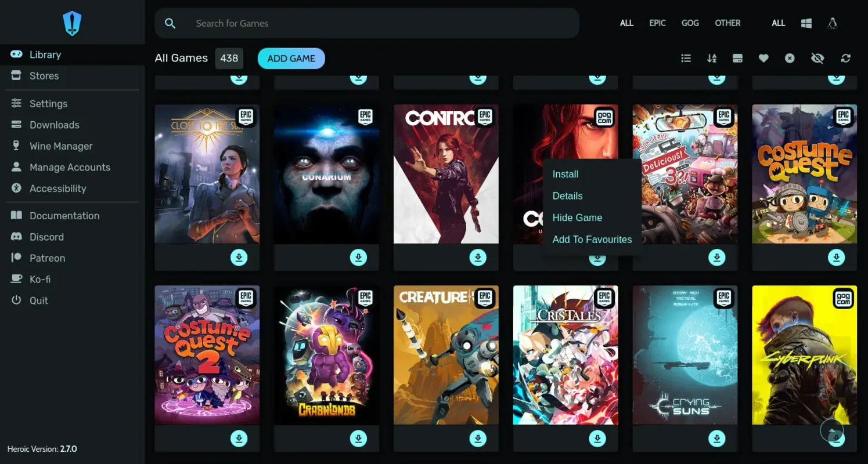The width and height of the screenshot is (868, 464).
Task: Open Conarium cover art
Action: [327, 174]
